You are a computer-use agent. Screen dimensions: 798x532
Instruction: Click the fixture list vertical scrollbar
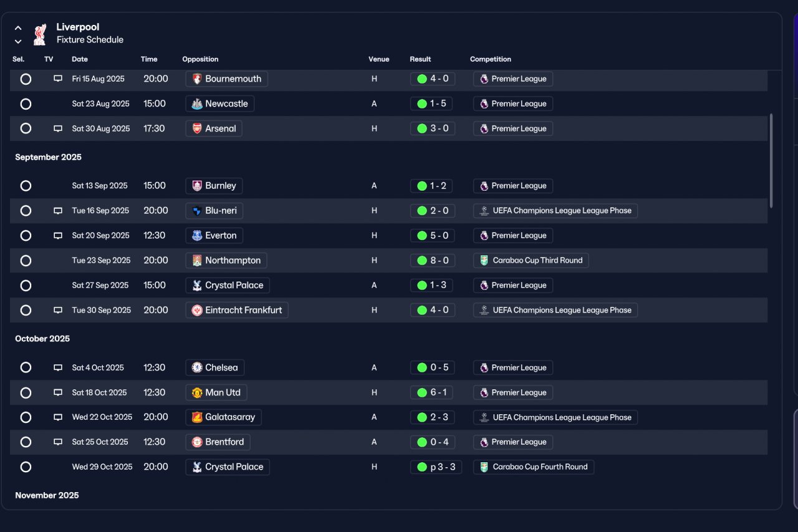click(771, 160)
